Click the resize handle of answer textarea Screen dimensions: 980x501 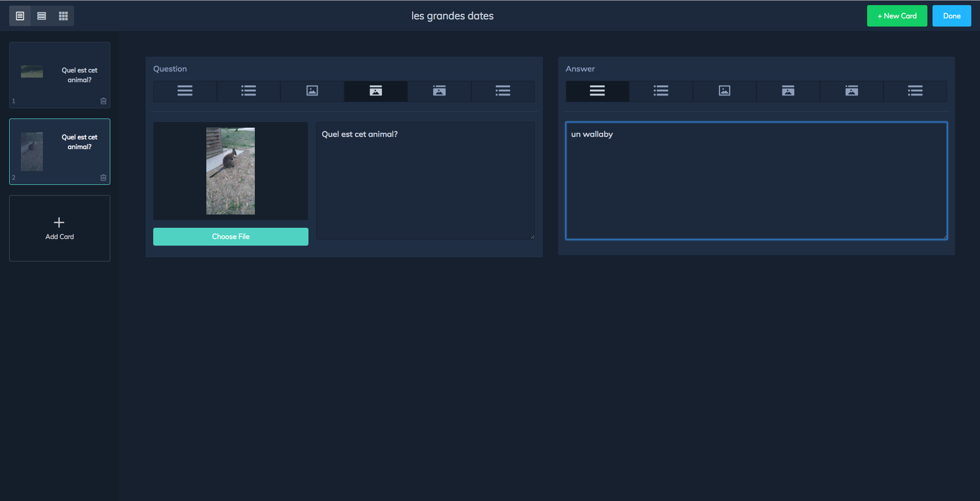(945, 237)
